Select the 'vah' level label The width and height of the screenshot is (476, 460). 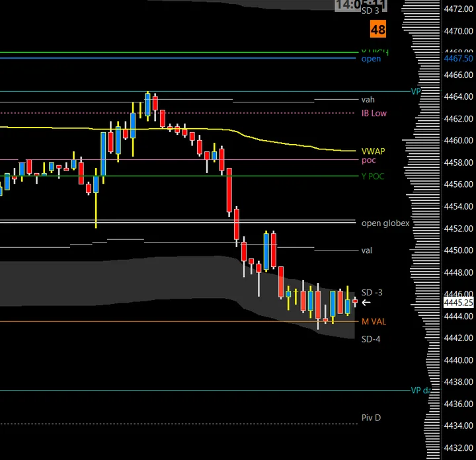pos(368,100)
